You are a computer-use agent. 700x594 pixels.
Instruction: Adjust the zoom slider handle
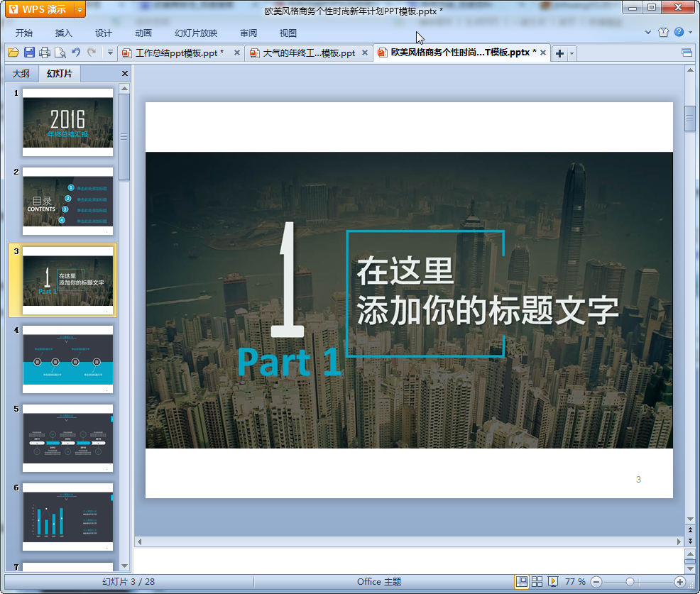click(630, 582)
